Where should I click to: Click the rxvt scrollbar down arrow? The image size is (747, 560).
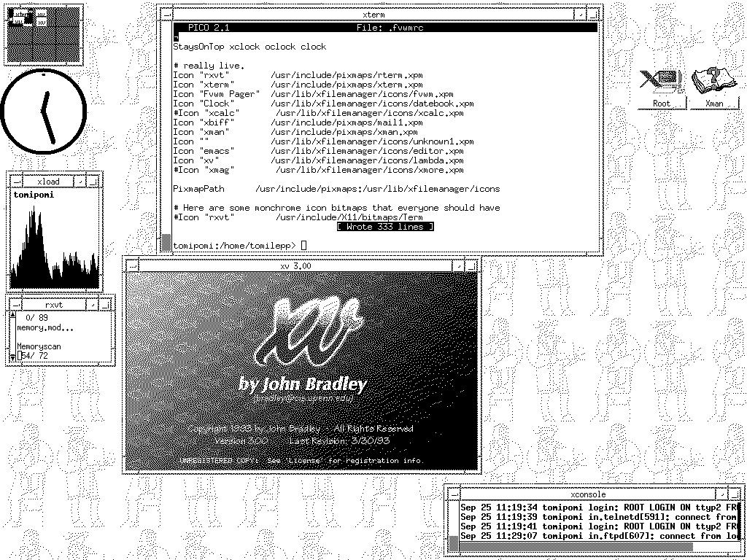(x=12, y=357)
